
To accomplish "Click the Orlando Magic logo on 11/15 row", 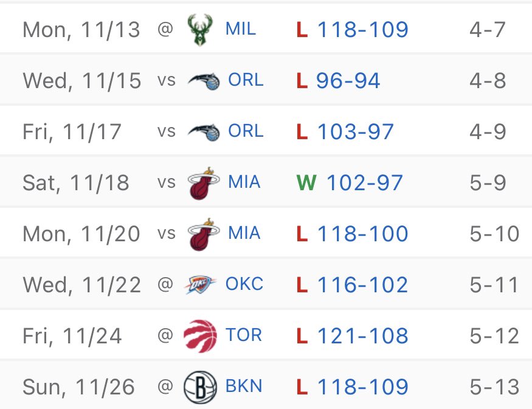I will [x=204, y=81].
